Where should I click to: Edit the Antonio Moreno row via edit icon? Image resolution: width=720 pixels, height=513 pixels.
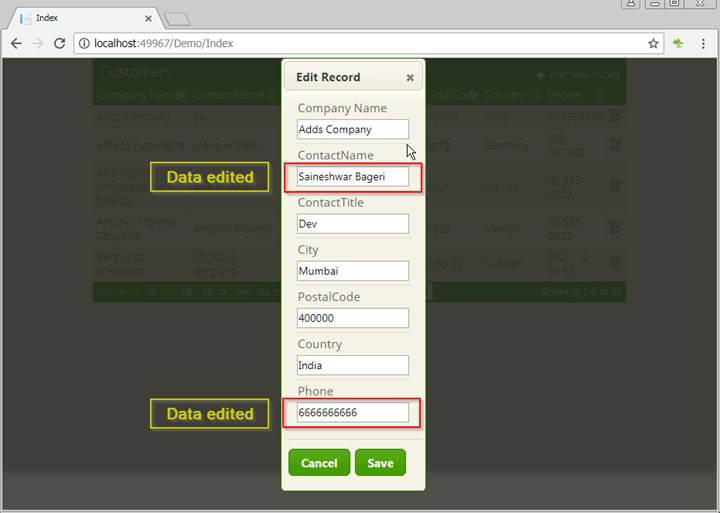click(x=615, y=227)
